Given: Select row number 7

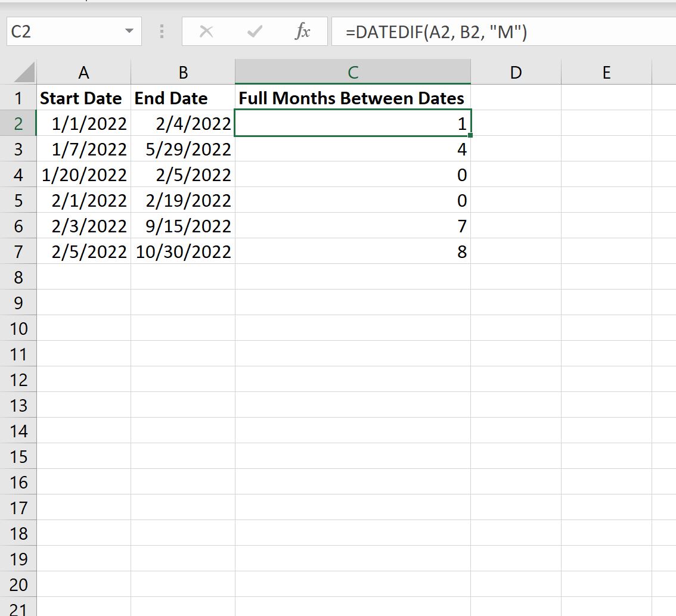Looking at the screenshot, I should [x=18, y=251].
